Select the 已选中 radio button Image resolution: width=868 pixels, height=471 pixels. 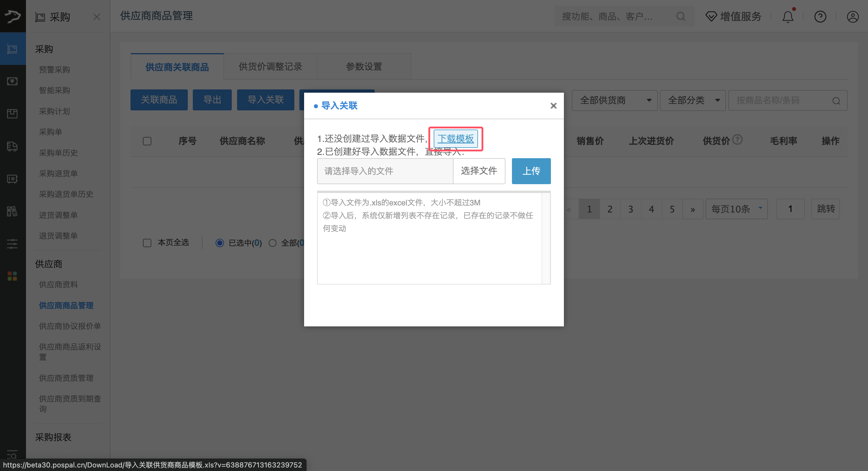point(219,243)
